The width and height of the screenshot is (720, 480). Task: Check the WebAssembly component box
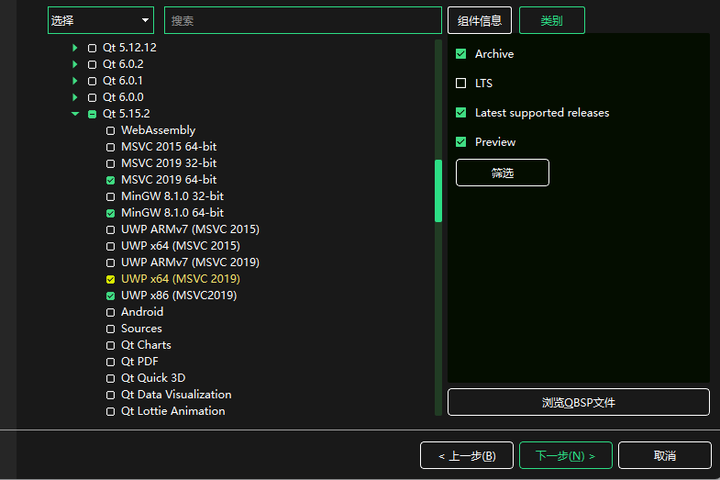click(111, 131)
